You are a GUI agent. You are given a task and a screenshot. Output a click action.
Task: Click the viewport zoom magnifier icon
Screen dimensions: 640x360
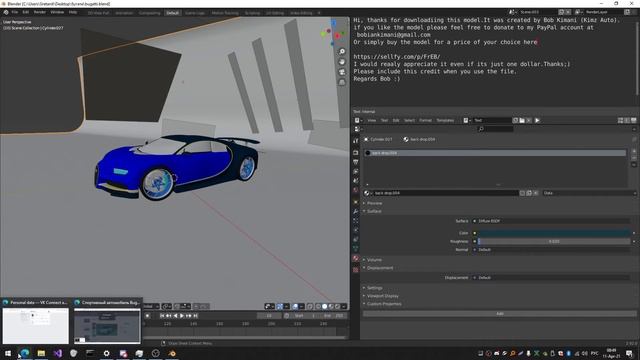tap(342, 51)
